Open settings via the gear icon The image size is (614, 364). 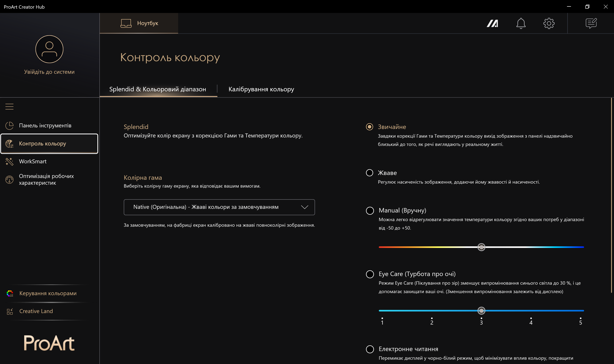(549, 23)
